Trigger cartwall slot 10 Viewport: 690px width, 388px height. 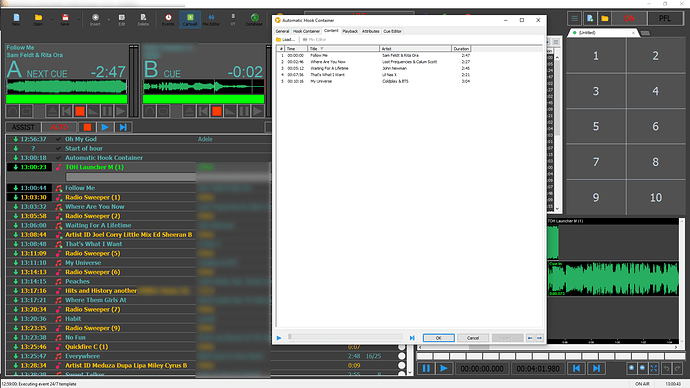656,198
